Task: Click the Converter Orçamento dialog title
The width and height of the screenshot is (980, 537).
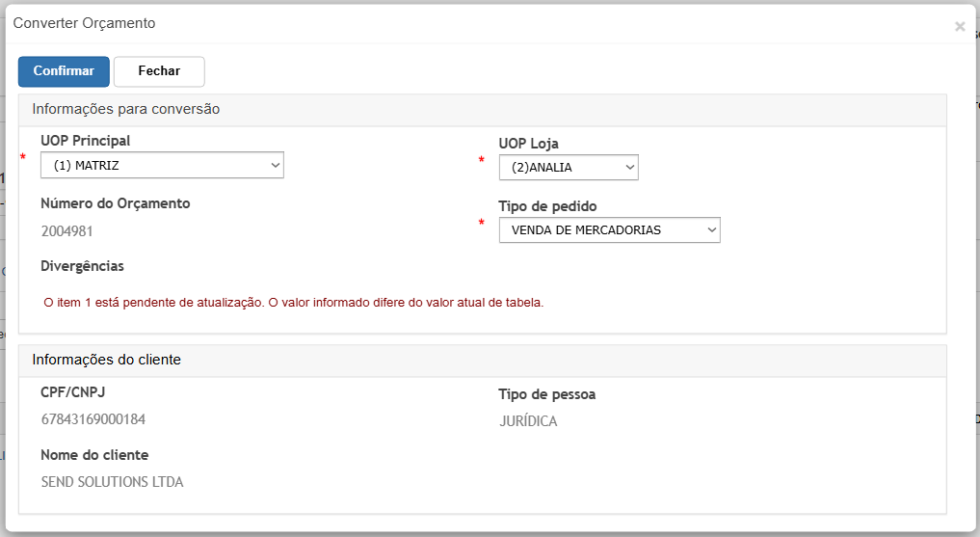Action: pyautogui.click(x=84, y=23)
